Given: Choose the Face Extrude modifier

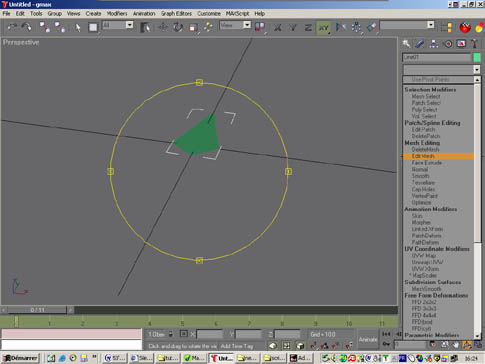Looking at the screenshot, I should click(426, 163).
